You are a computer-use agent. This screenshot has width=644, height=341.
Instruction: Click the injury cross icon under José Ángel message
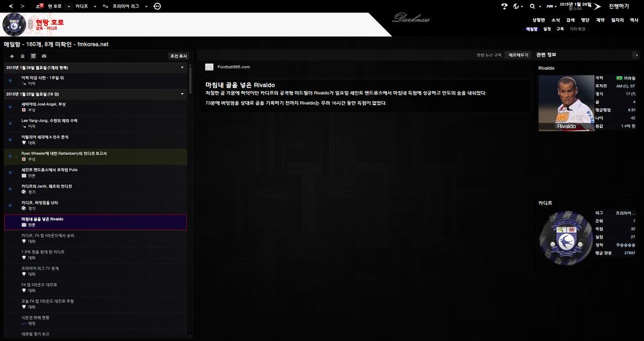(25, 110)
